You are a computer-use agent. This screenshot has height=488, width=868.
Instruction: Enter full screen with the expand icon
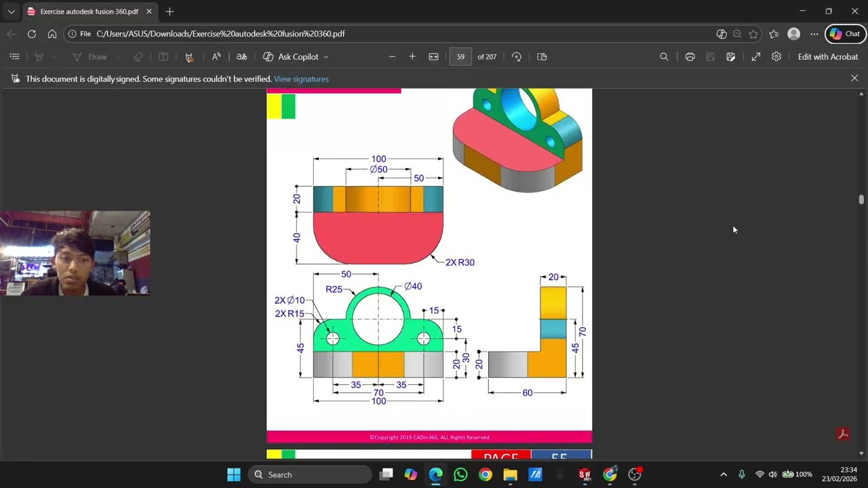(x=756, y=57)
